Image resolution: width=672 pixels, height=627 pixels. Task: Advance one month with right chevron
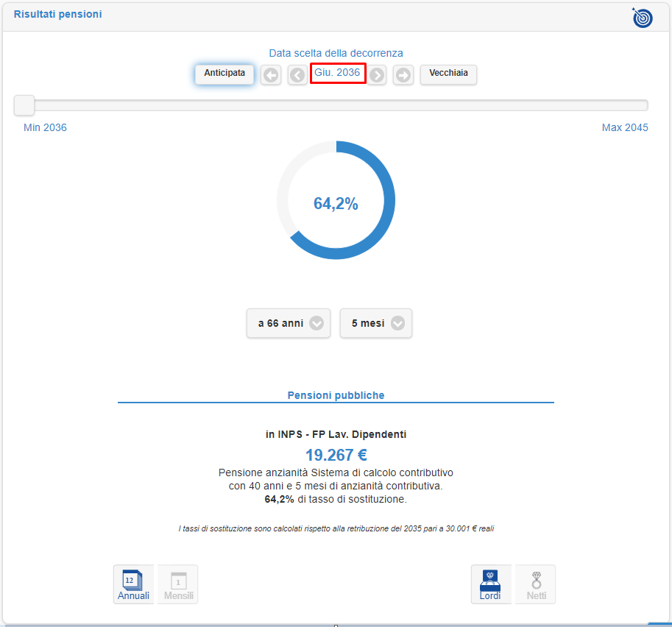click(x=377, y=75)
